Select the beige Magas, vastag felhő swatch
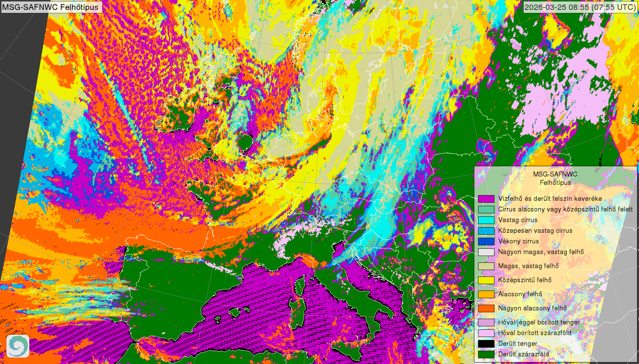Screen dimensions: 639x364 [x=486, y=266]
